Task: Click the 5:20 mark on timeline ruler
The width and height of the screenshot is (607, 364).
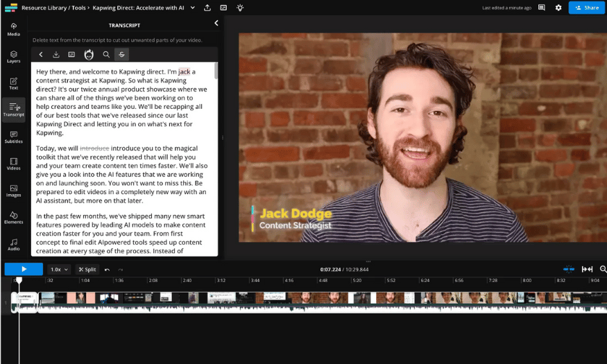Action: point(357,280)
